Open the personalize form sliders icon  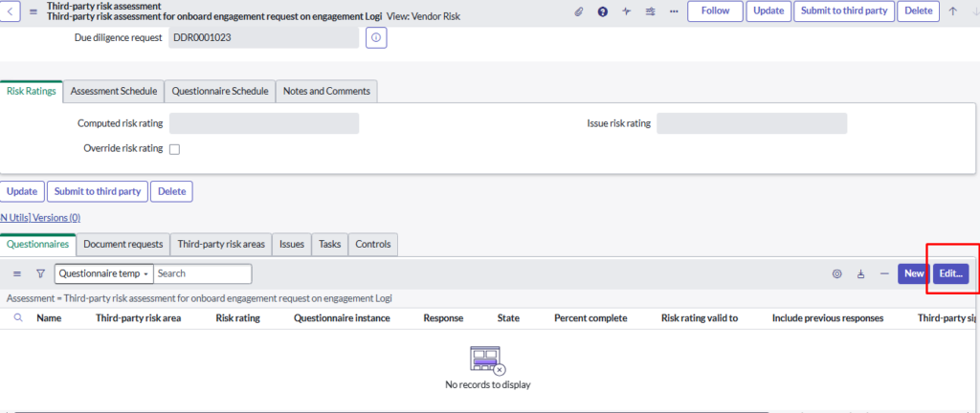[651, 11]
